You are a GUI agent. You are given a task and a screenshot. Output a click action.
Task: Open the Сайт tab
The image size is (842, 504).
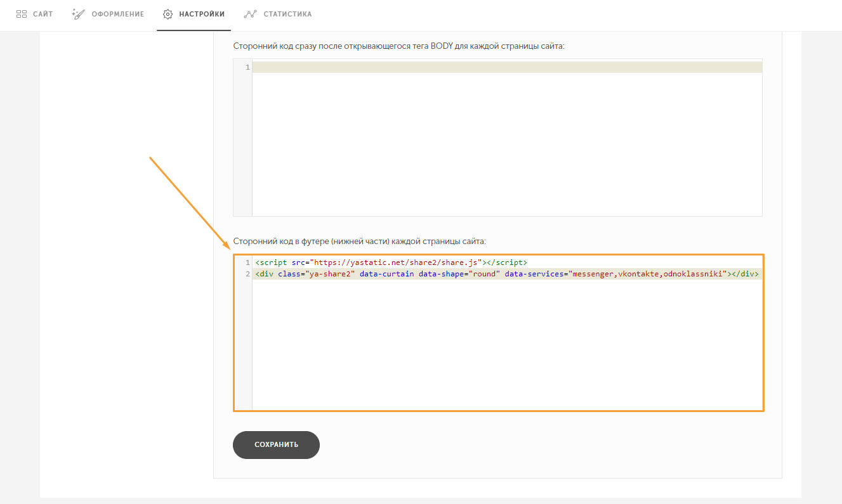[34, 14]
